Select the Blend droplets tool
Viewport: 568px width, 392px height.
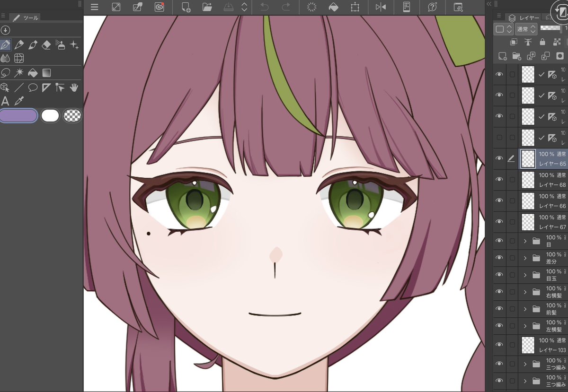[x=5, y=59]
